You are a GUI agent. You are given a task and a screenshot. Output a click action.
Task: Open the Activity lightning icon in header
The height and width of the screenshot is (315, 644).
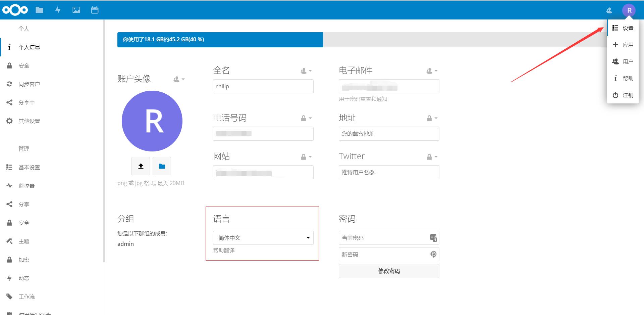click(x=58, y=10)
